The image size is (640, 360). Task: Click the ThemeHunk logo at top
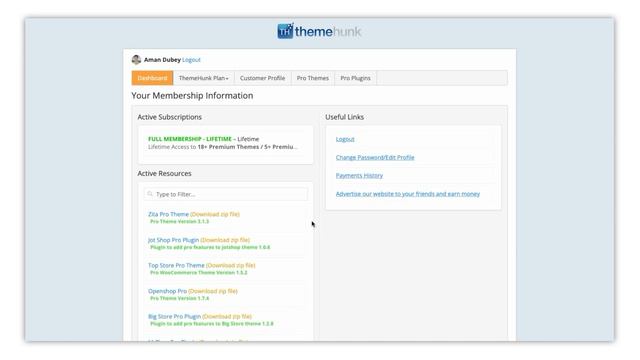pyautogui.click(x=319, y=31)
